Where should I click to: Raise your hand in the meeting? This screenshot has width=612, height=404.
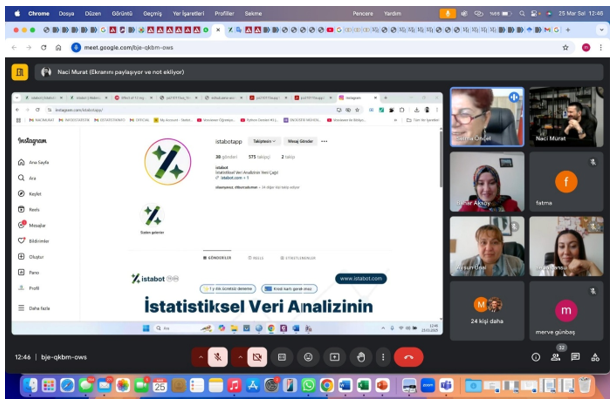click(x=359, y=356)
